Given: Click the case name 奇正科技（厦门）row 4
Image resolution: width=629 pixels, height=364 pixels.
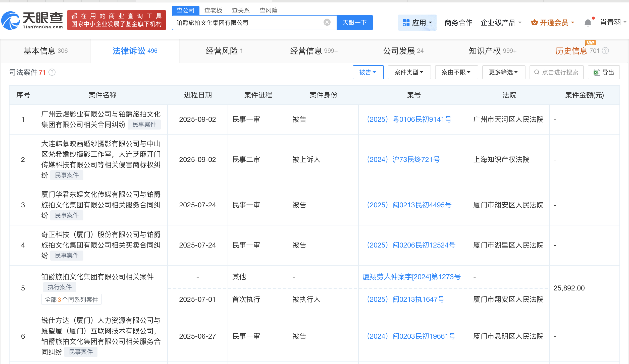Looking at the screenshot, I should [x=101, y=245].
